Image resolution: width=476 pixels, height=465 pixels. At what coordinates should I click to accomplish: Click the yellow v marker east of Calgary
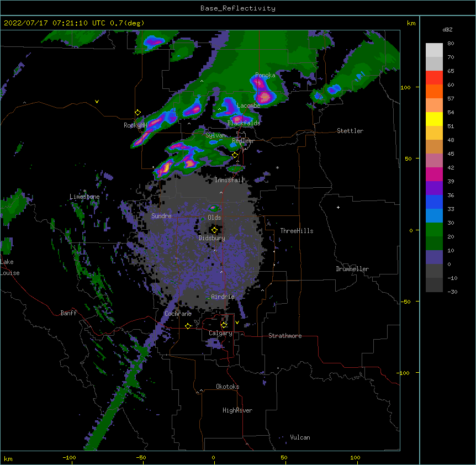click(x=237, y=323)
